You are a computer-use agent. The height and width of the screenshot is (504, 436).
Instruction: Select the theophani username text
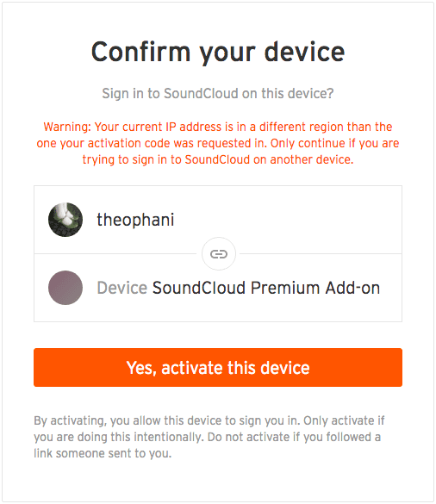(x=135, y=220)
